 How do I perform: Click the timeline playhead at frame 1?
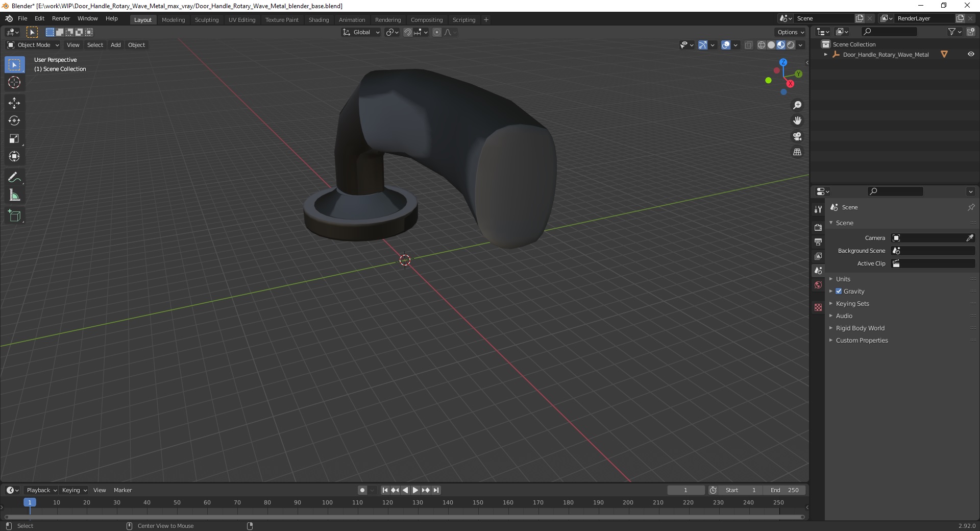point(30,502)
